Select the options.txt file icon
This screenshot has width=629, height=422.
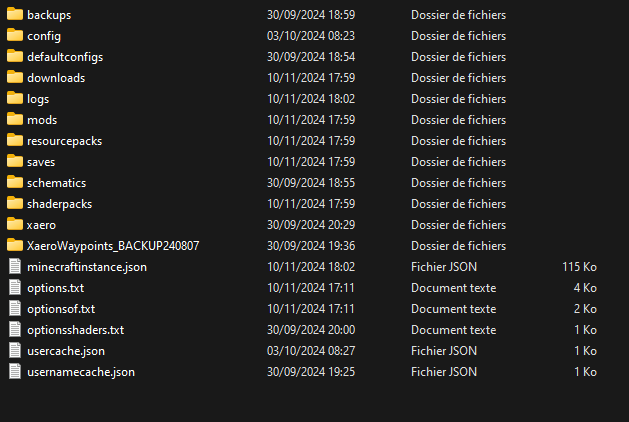click(15, 287)
